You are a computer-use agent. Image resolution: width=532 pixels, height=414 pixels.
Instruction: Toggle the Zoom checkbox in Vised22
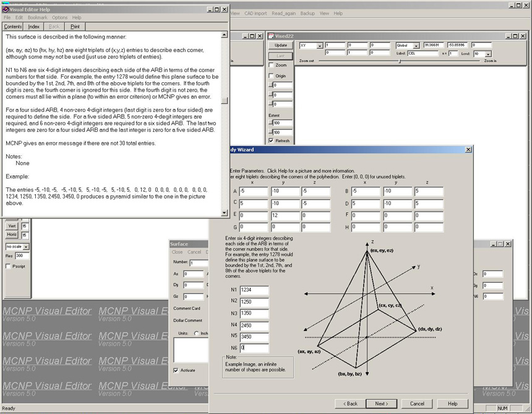(271, 65)
